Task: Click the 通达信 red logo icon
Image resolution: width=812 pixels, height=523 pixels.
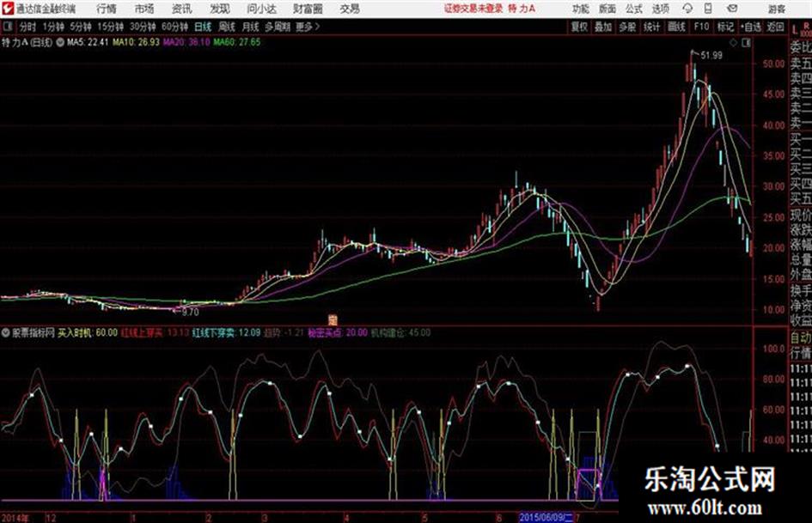Action: [8, 9]
